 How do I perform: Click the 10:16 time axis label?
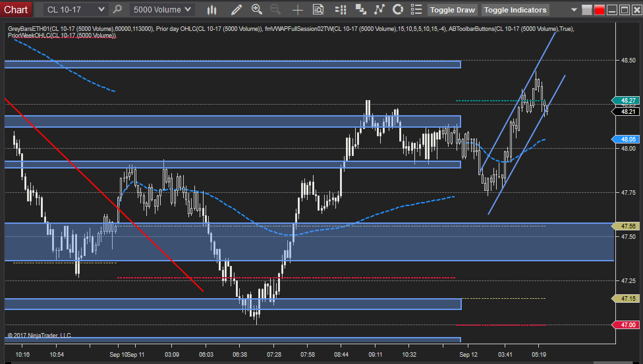pyautogui.click(x=22, y=355)
